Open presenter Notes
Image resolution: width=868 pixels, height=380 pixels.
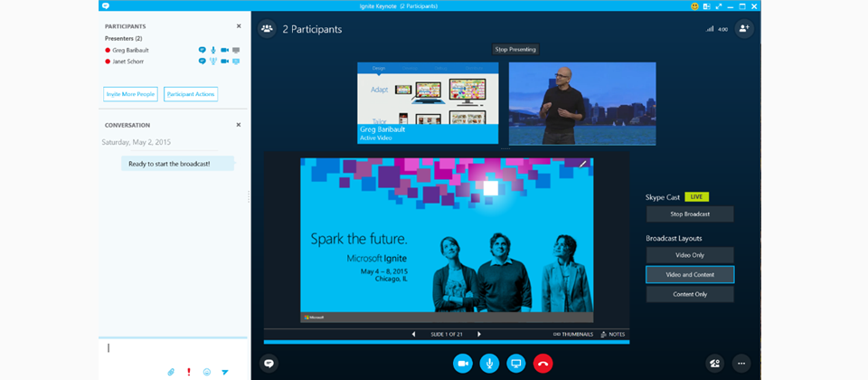pyautogui.click(x=612, y=334)
